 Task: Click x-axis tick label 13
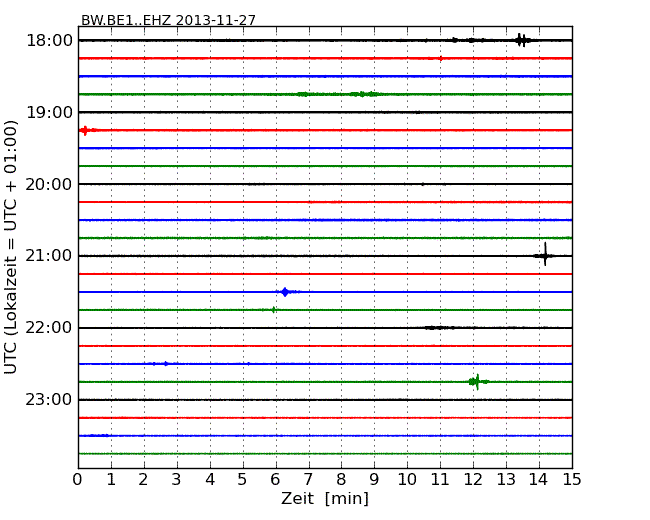[506, 480]
